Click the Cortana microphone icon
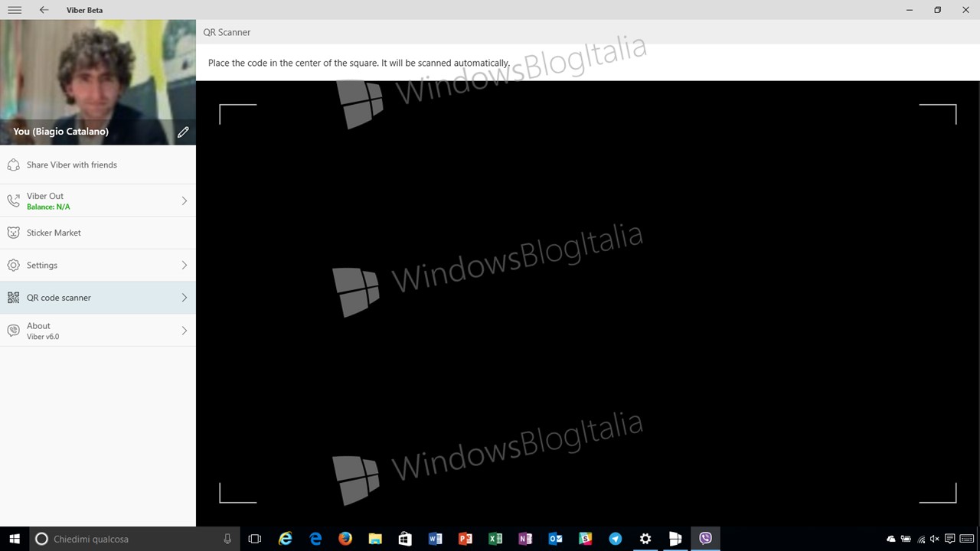 coord(227,539)
